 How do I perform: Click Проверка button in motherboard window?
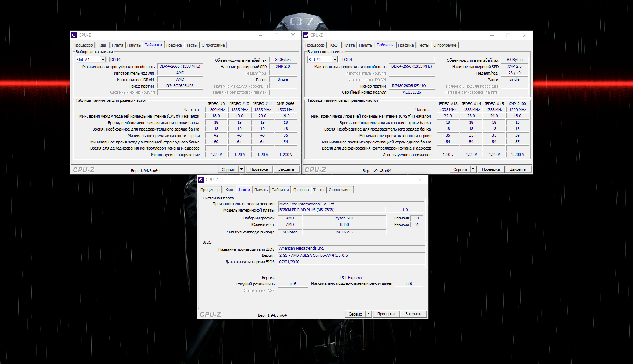[x=386, y=314]
